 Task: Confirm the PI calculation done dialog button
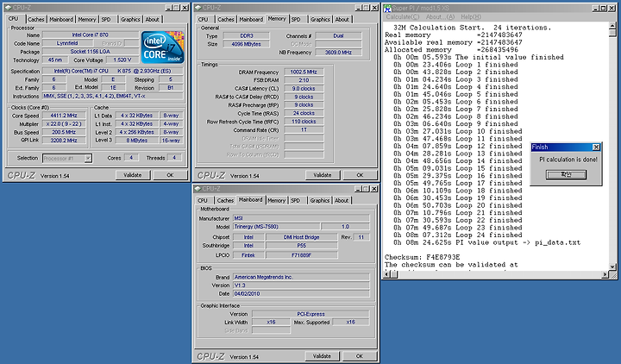(x=566, y=174)
